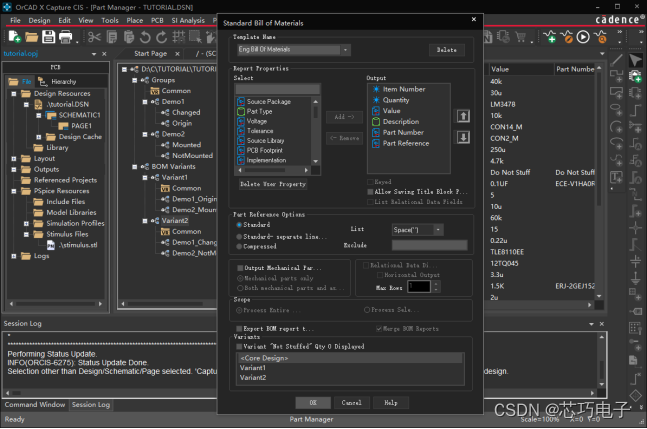
Task: Click the snap-to-grid toolbar icon
Action: pos(179,37)
